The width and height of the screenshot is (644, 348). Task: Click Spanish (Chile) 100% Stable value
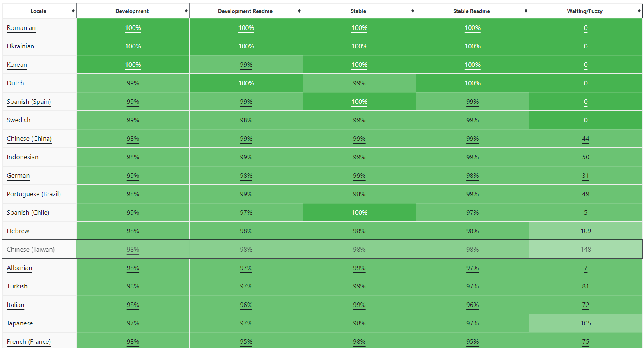point(360,213)
